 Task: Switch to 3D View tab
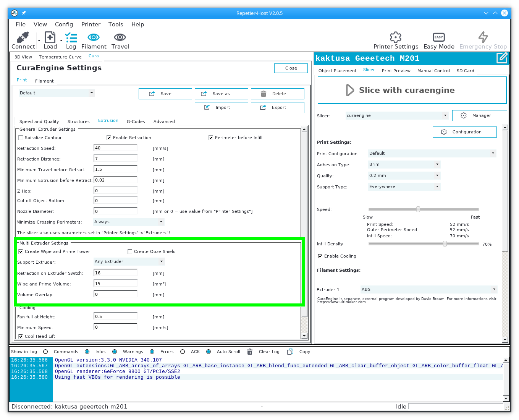click(23, 57)
